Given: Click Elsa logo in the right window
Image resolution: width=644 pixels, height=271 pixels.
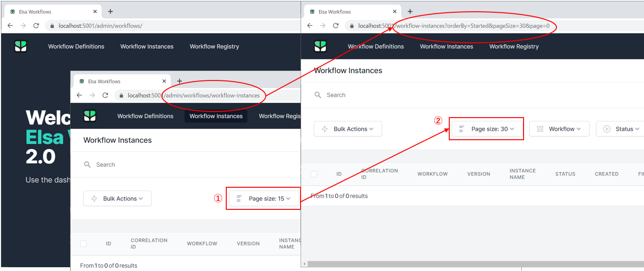Looking at the screenshot, I should [x=320, y=46].
